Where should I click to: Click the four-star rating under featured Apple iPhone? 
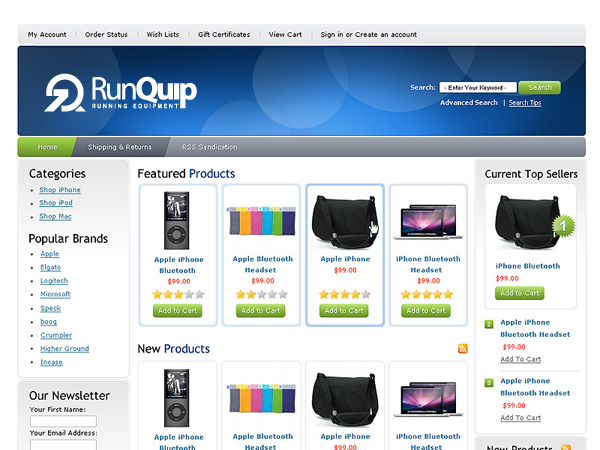[345, 294]
